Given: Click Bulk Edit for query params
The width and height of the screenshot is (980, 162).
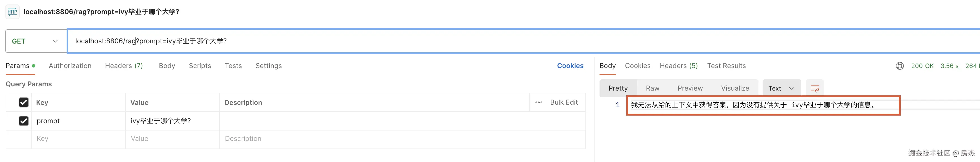Looking at the screenshot, I should click(564, 102).
